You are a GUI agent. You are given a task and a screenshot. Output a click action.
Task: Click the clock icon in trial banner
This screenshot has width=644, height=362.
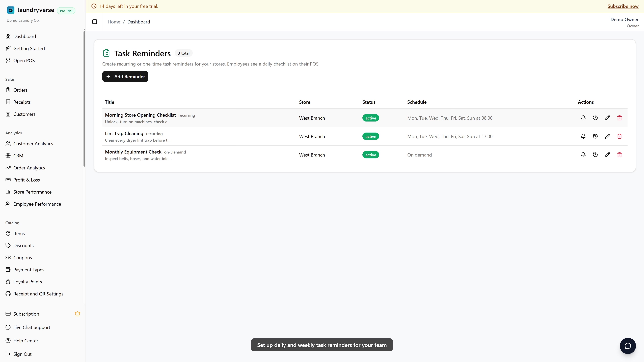pyautogui.click(x=94, y=6)
